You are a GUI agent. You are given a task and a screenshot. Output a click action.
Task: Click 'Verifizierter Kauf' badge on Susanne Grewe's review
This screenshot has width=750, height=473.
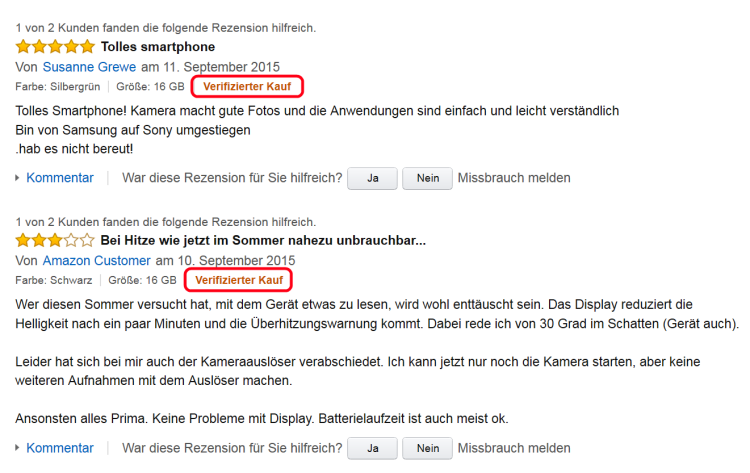(248, 87)
